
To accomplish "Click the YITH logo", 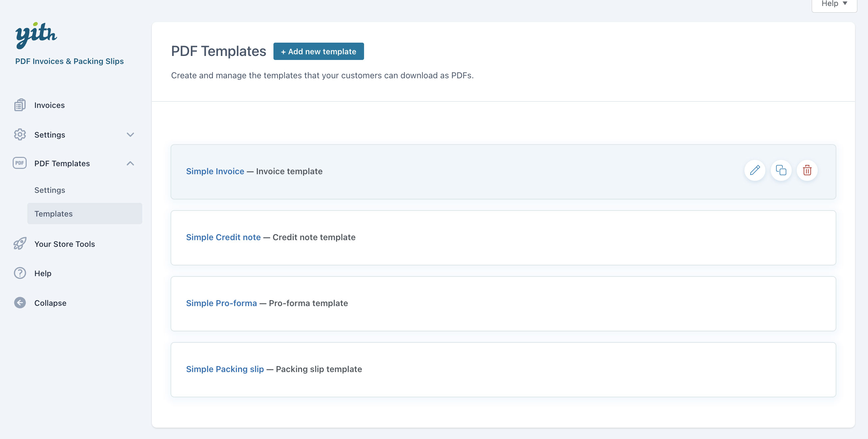I will point(36,35).
